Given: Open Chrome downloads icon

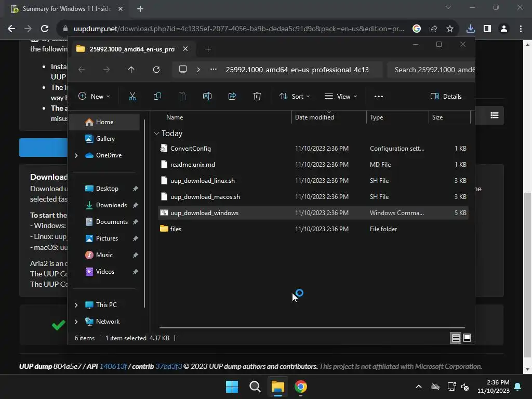Looking at the screenshot, I should (x=471, y=29).
